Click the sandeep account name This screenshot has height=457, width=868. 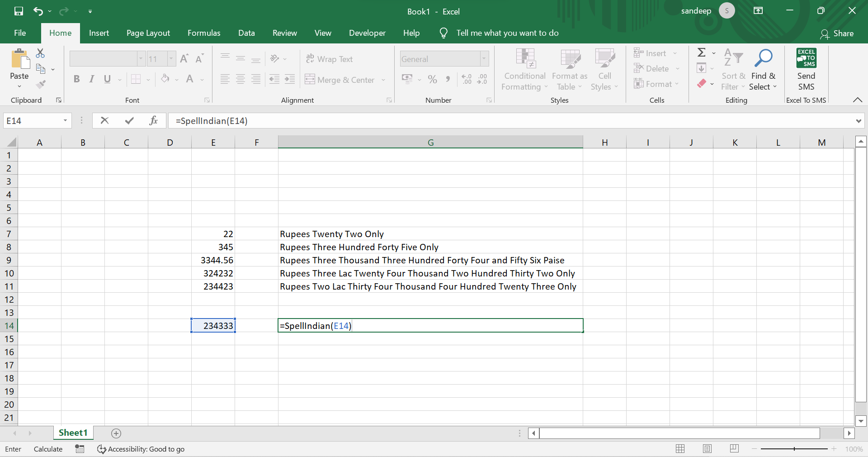(x=696, y=11)
